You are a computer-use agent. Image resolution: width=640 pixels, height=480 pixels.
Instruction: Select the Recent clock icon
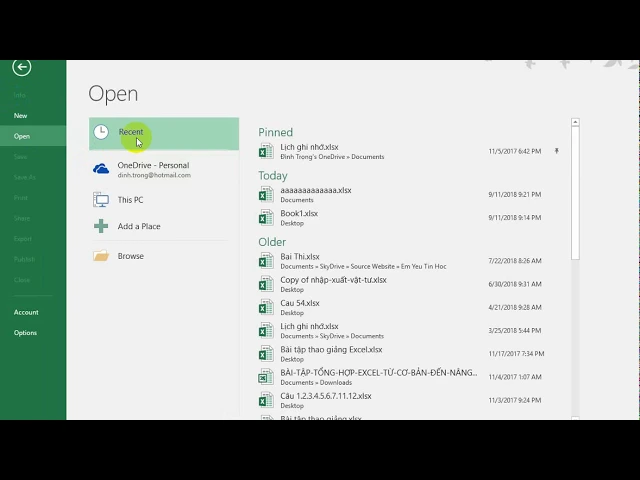click(101, 132)
